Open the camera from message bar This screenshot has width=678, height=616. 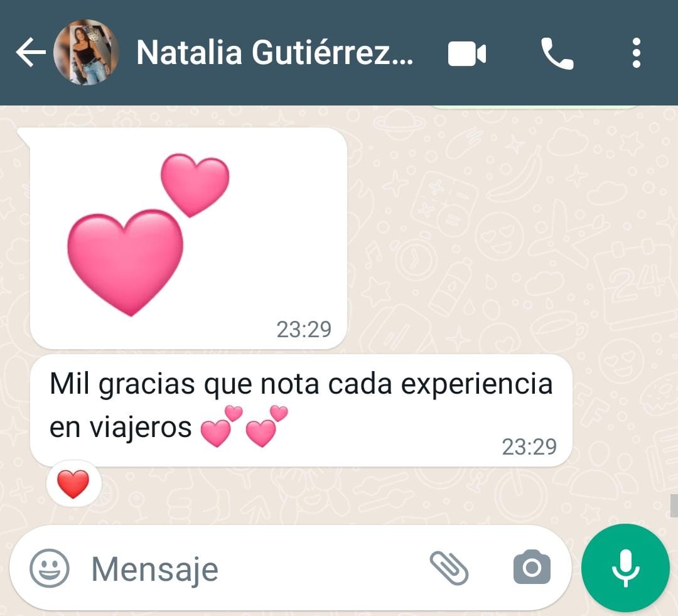[532, 568]
